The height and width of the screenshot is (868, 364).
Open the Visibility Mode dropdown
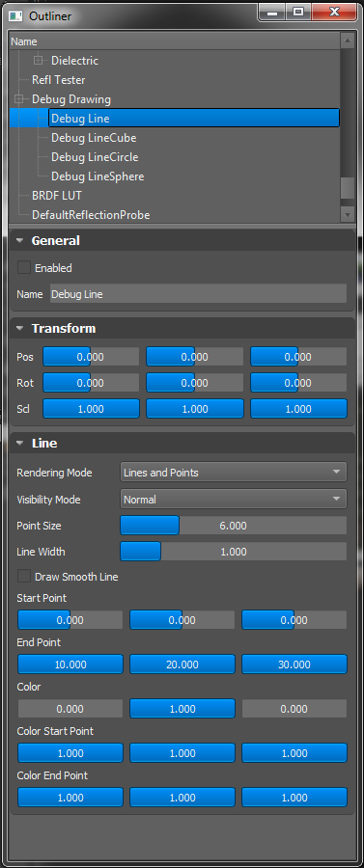pos(234,500)
